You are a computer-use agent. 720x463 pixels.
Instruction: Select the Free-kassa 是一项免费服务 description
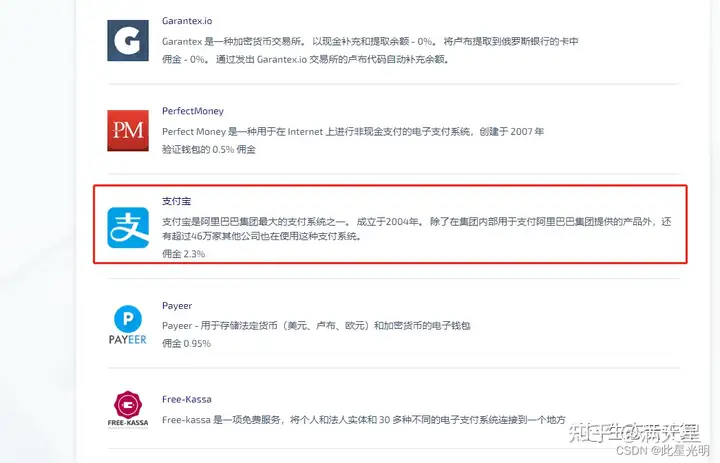364,419
